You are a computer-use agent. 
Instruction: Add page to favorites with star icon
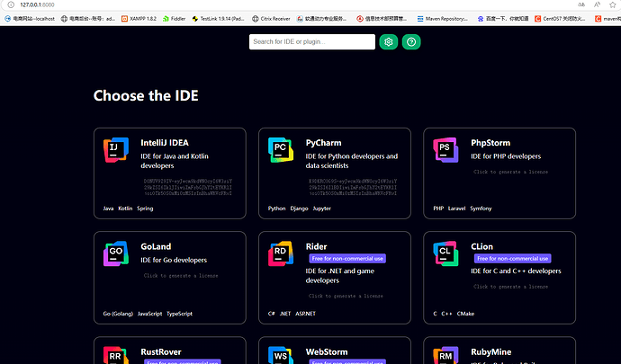[613, 4]
